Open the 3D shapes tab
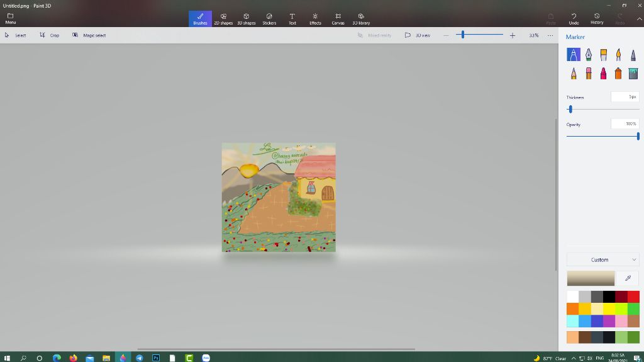The image size is (644, 362). point(246,19)
